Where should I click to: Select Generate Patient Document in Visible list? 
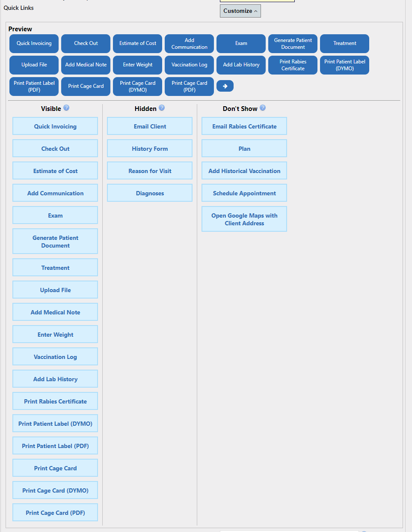coord(55,242)
